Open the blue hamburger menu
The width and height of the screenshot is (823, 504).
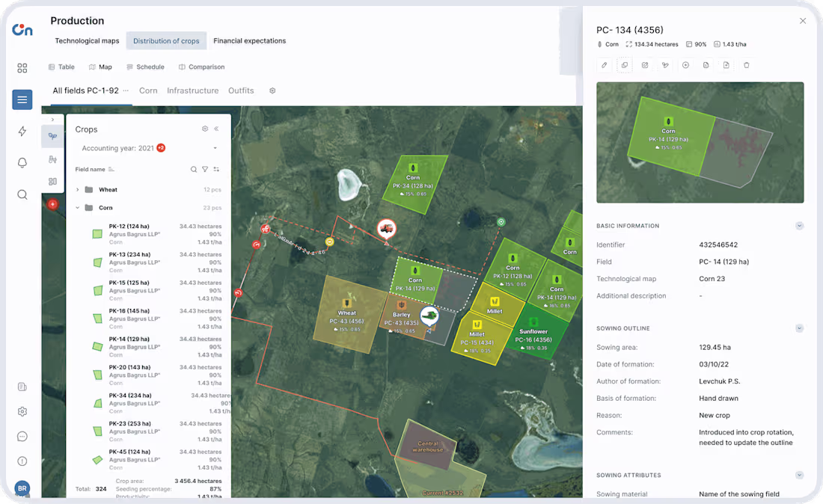pos(22,99)
